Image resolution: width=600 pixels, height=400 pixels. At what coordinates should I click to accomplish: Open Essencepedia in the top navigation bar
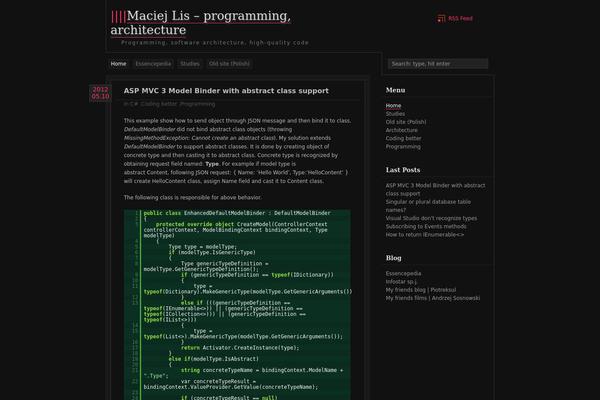pyautogui.click(x=153, y=64)
